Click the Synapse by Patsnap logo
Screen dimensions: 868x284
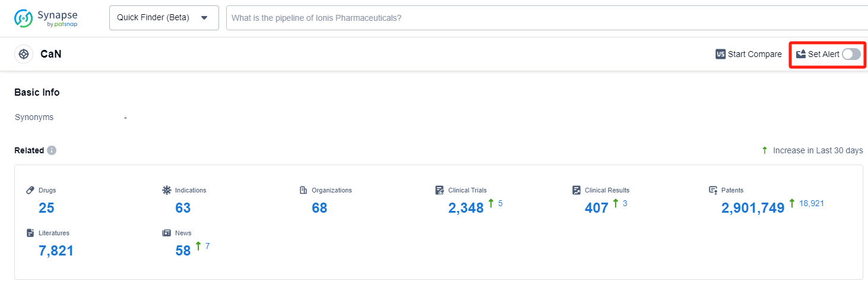pos(46,18)
